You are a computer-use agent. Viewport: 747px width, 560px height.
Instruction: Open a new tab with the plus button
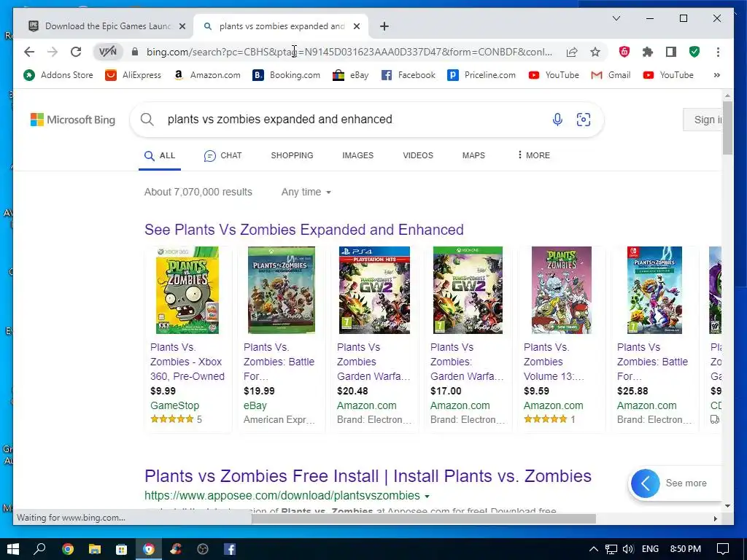pyautogui.click(x=384, y=26)
